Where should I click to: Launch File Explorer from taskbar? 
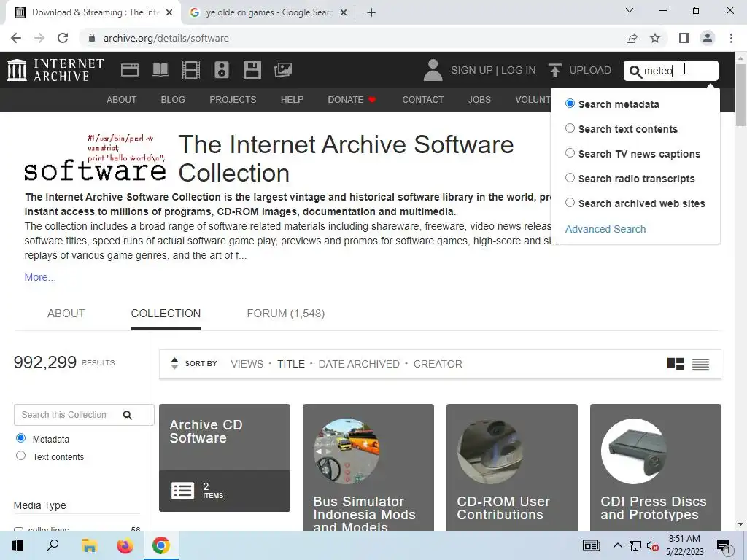click(89, 545)
